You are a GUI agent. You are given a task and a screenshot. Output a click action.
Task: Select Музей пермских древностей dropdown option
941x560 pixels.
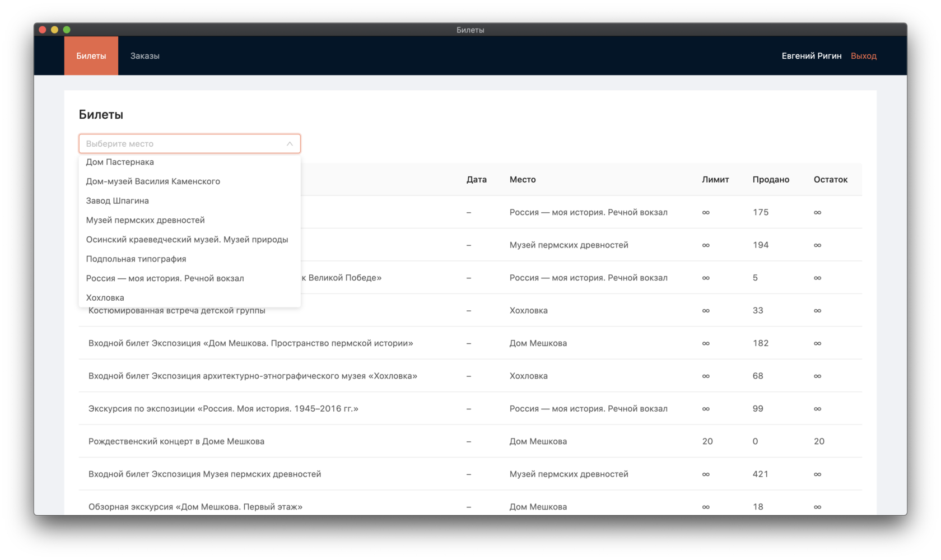click(x=189, y=220)
